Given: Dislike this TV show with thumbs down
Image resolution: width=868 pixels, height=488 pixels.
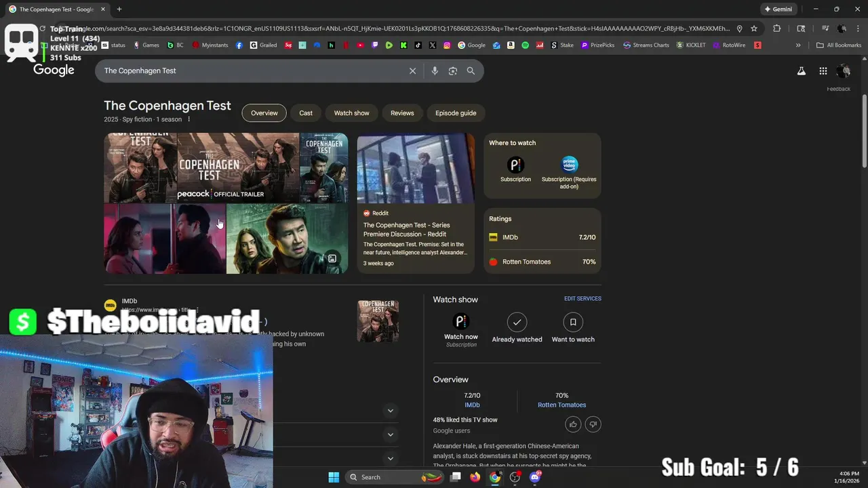Looking at the screenshot, I should pos(593,424).
